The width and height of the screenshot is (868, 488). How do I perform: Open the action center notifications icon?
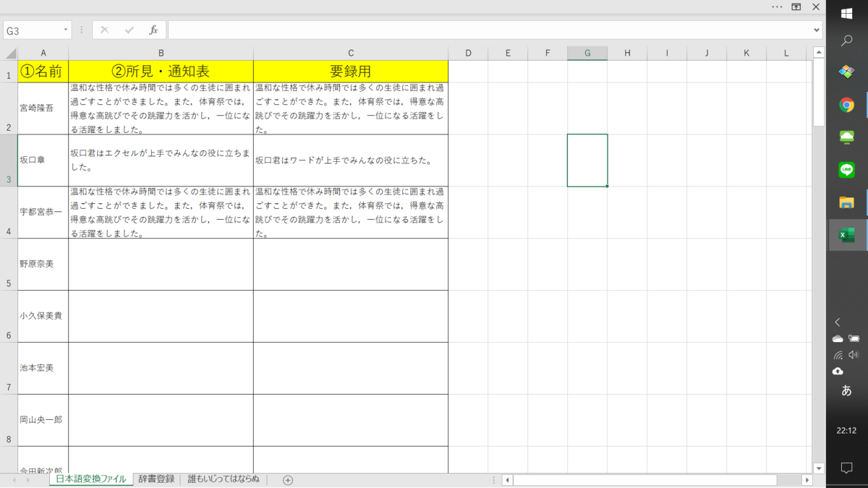click(846, 468)
